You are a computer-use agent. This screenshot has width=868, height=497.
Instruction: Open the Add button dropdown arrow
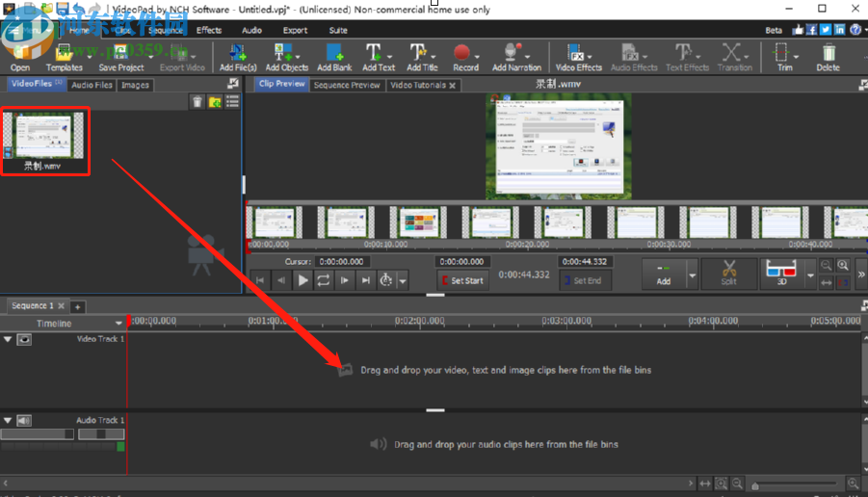(692, 275)
